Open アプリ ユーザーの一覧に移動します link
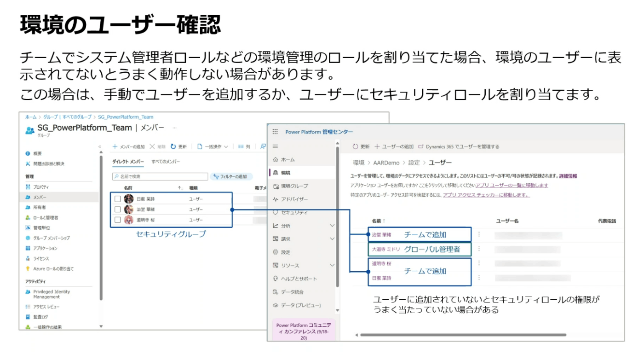 [x=512, y=185]
